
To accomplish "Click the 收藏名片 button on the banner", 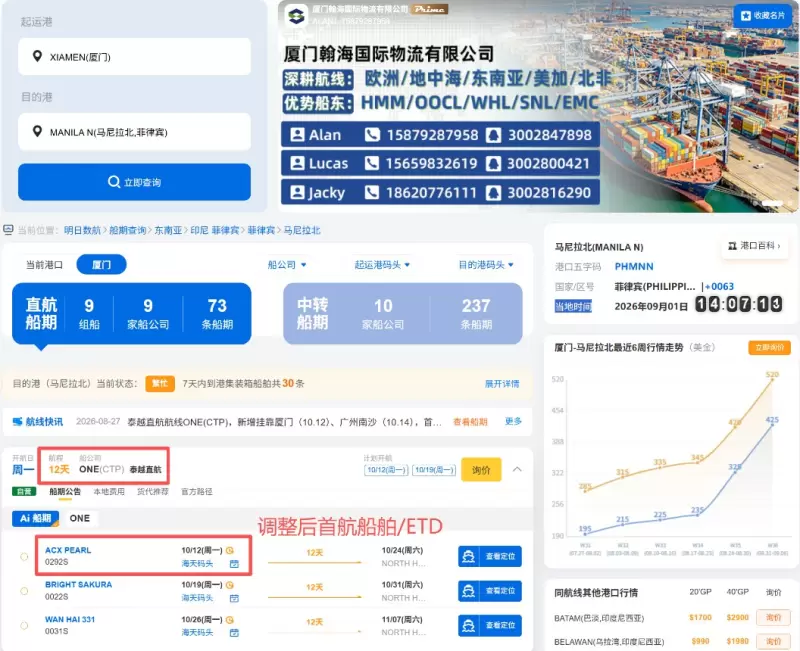I will point(762,16).
